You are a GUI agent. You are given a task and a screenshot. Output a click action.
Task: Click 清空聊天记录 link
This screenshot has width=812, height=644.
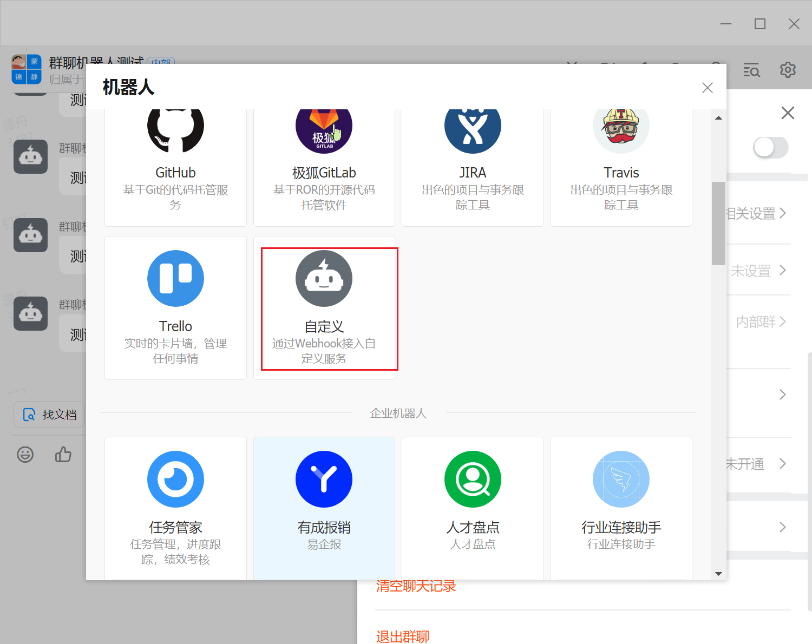pos(416,586)
